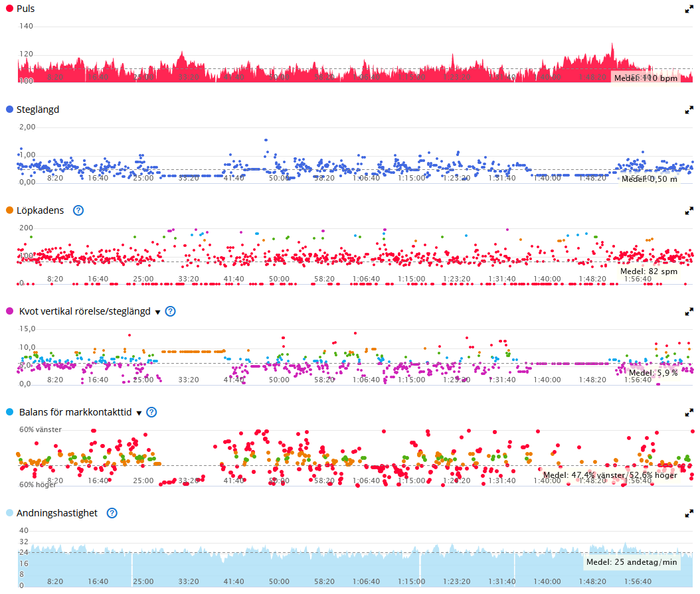Click the Steglängd chart title

click(x=38, y=110)
